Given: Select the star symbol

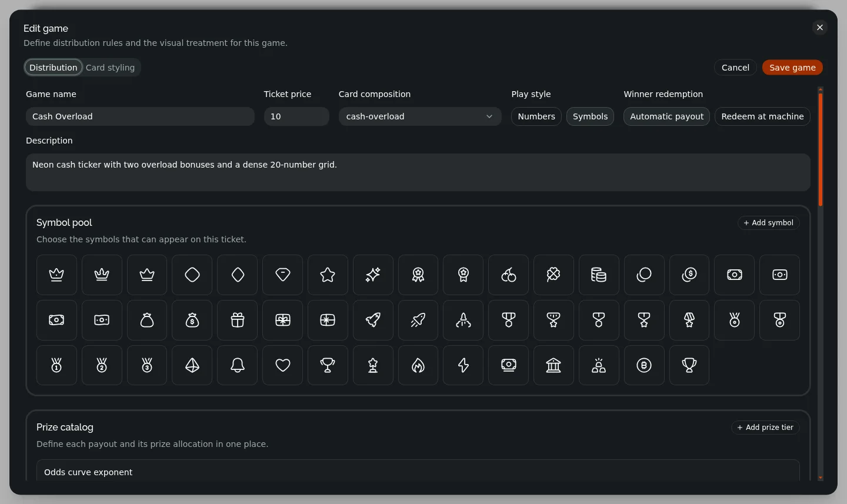Looking at the screenshot, I should tap(328, 275).
